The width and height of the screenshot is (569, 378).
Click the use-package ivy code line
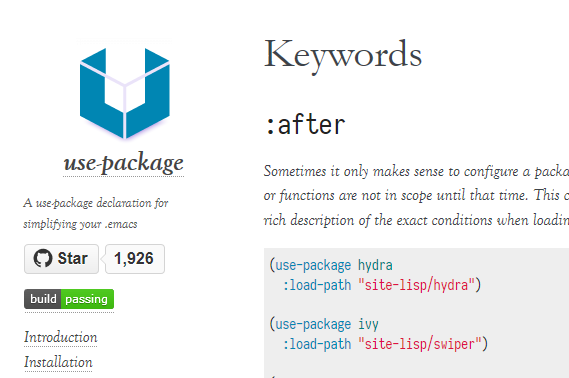324,324
